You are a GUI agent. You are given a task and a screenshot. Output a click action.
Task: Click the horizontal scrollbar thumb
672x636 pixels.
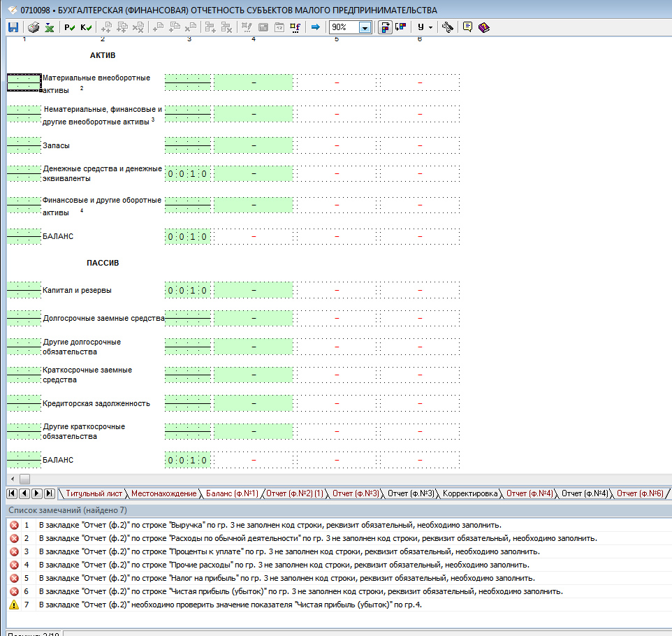pyautogui.click(x=25, y=479)
